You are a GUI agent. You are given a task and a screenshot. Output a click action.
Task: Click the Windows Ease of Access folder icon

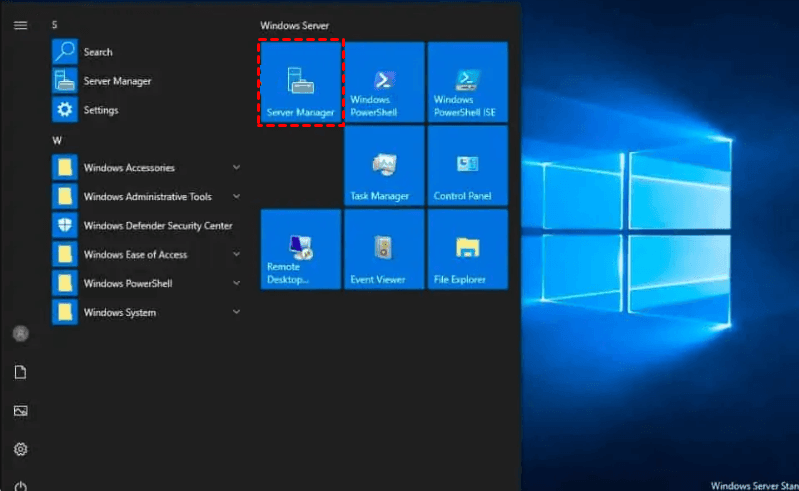(x=65, y=254)
